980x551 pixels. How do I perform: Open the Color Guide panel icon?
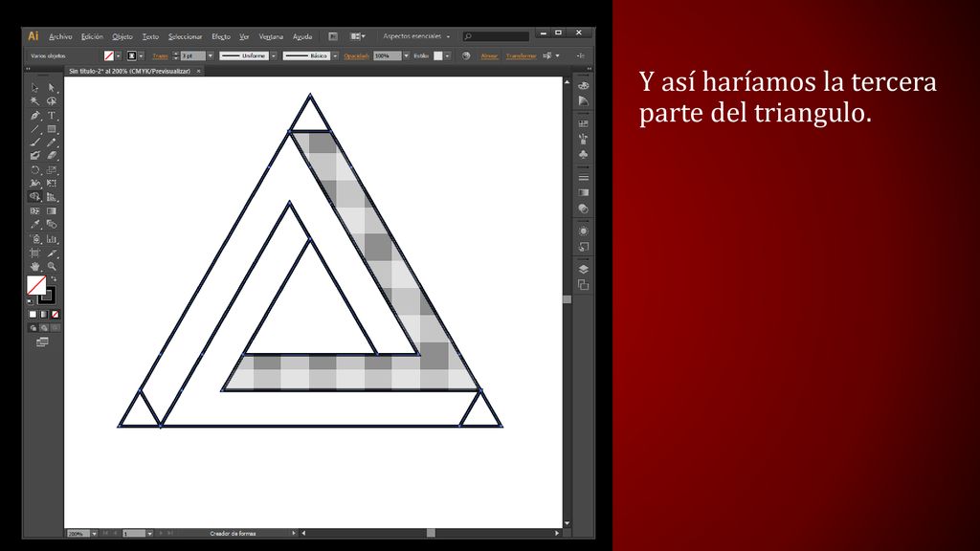(583, 101)
